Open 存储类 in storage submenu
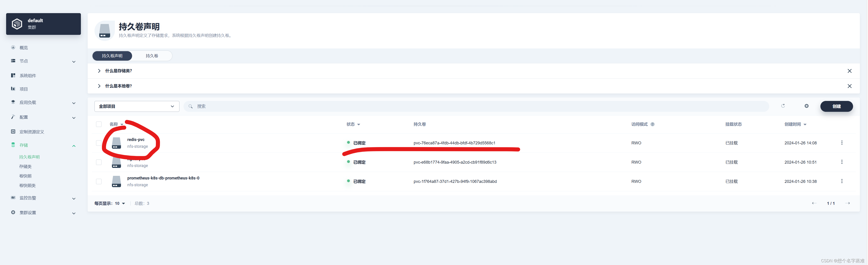Viewport: 868px width, 265px height. tap(25, 166)
